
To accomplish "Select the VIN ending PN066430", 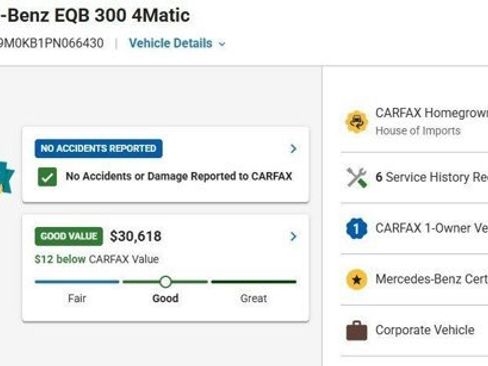I will tap(52, 43).
